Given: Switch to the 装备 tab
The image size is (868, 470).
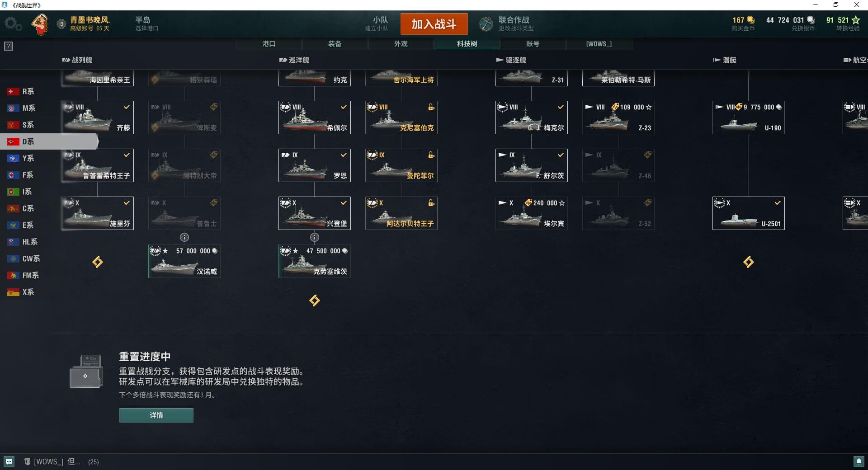Looking at the screenshot, I should 335,44.
